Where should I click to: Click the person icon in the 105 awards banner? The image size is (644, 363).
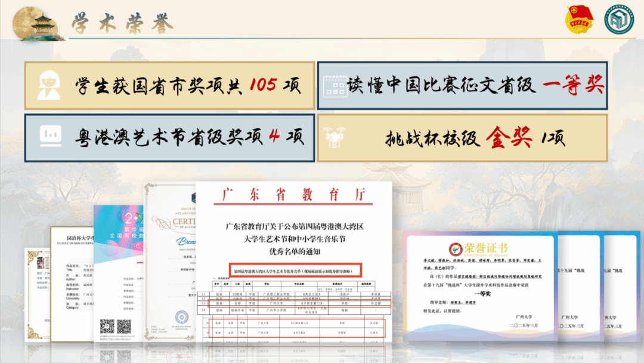click(x=49, y=87)
